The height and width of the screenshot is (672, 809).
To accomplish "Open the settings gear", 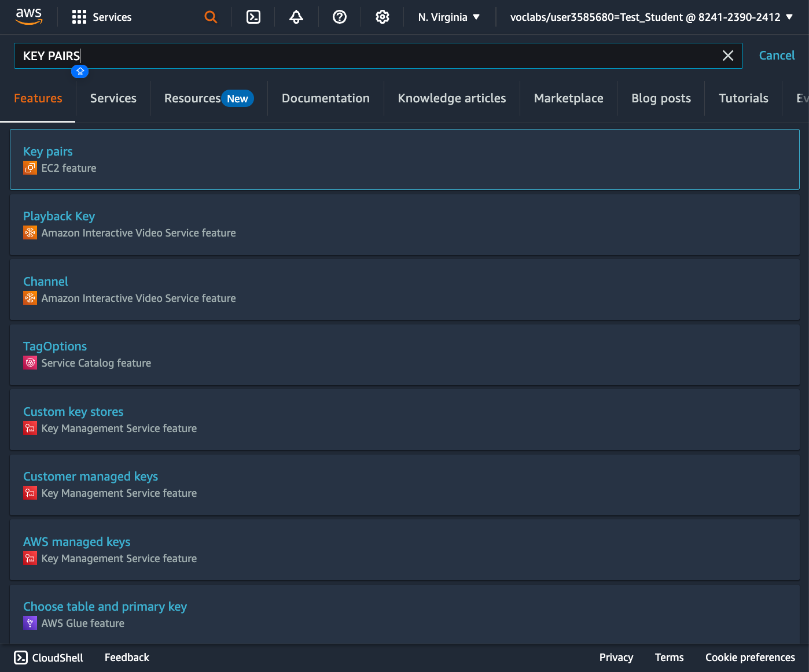I will 383,17.
